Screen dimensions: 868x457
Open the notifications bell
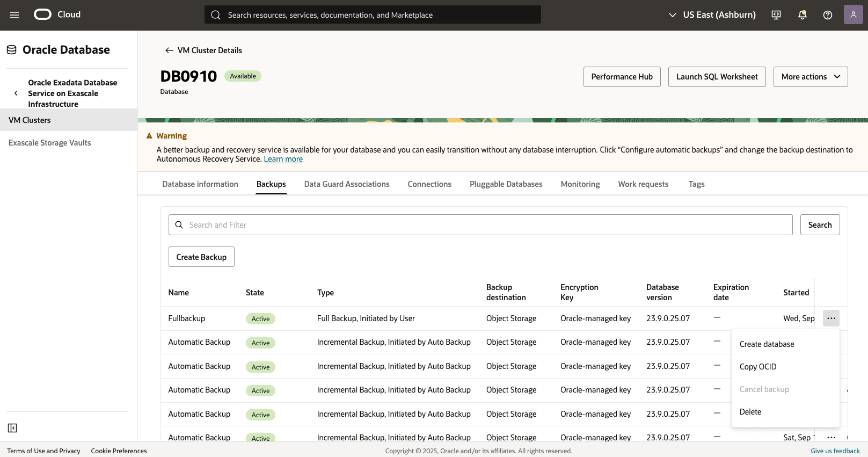(x=803, y=15)
